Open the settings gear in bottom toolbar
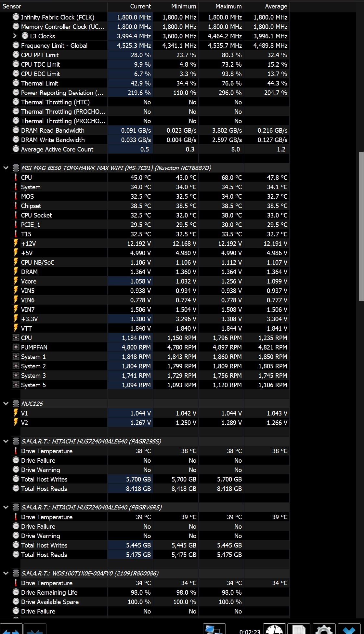 pyautogui.click(x=324, y=629)
